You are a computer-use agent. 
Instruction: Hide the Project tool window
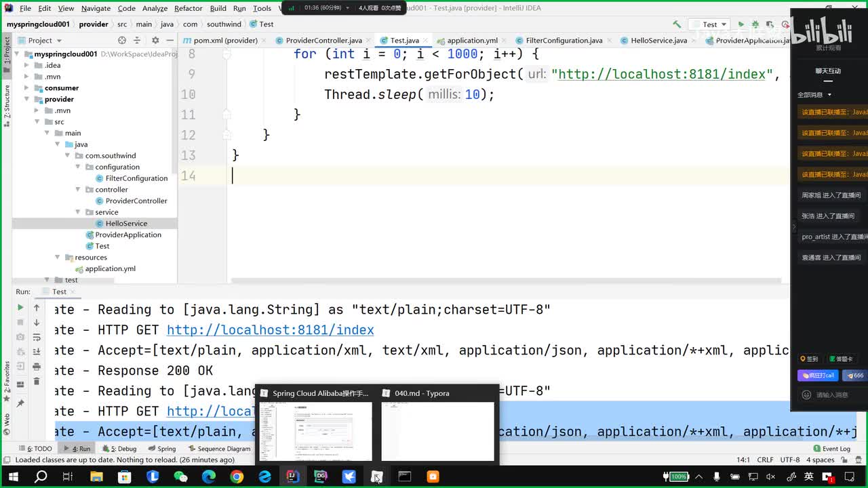(169, 41)
